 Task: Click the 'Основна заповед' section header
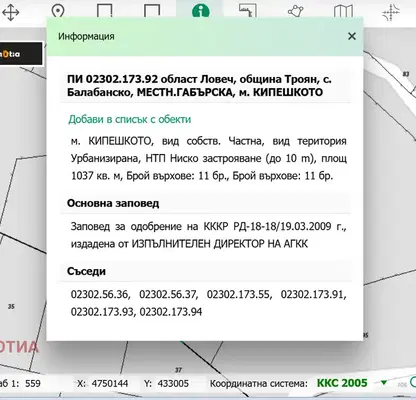(113, 203)
